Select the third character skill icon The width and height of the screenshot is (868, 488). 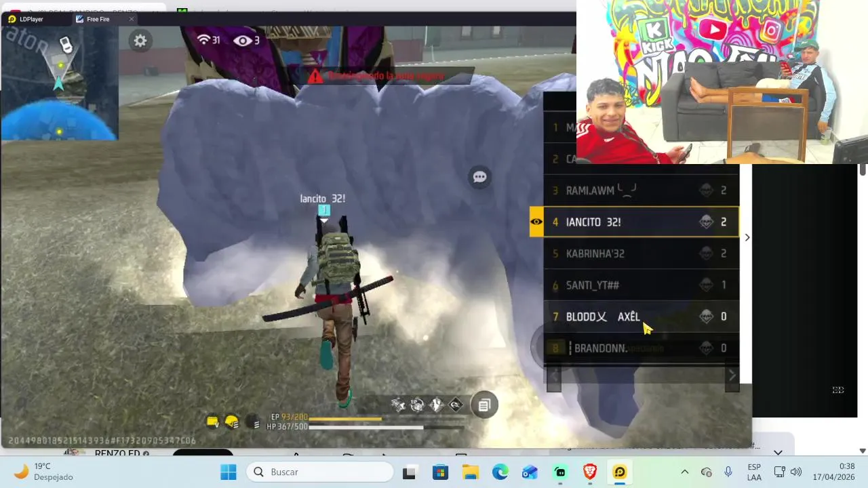coord(436,405)
